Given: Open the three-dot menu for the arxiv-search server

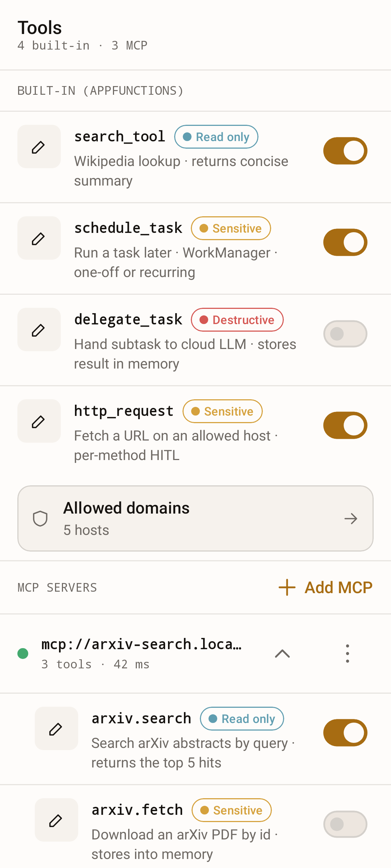Looking at the screenshot, I should tap(348, 654).
